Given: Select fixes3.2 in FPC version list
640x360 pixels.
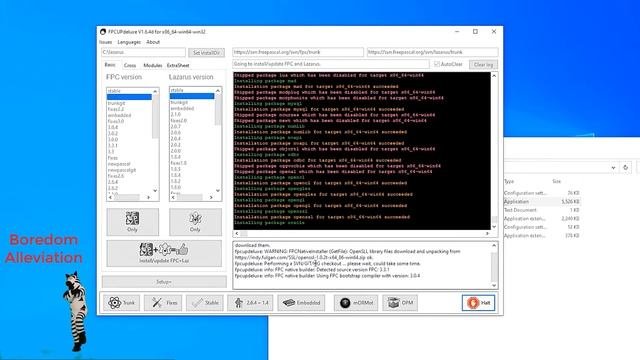Looking at the screenshot, I should [x=116, y=109].
